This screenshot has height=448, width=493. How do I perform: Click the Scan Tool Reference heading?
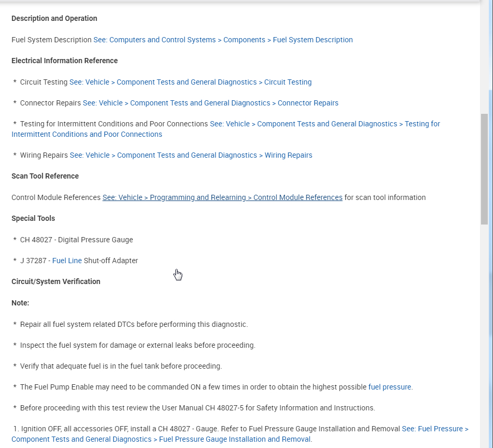tap(45, 176)
